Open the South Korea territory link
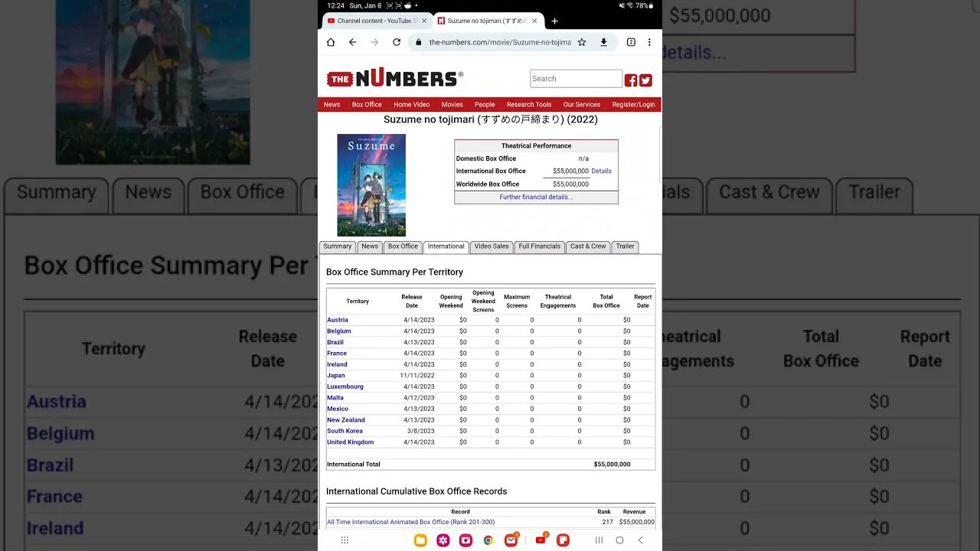980x551 pixels. coord(345,431)
